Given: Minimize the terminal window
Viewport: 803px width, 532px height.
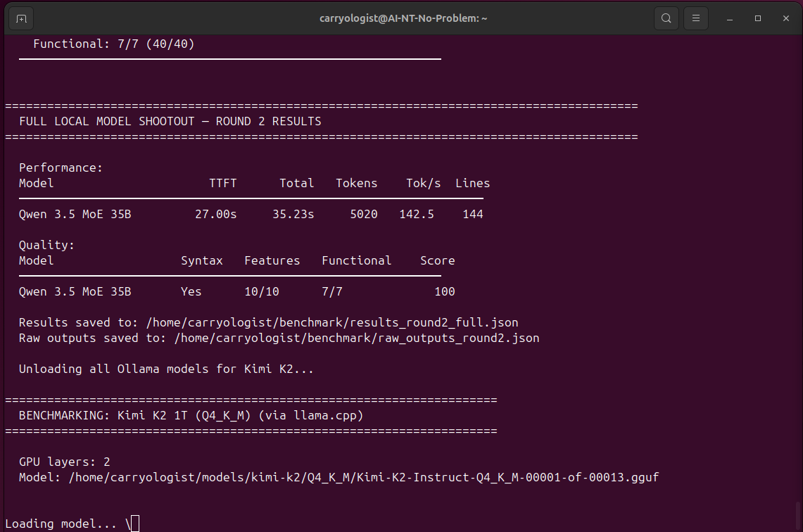Looking at the screenshot, I should (x=730, y=18).
